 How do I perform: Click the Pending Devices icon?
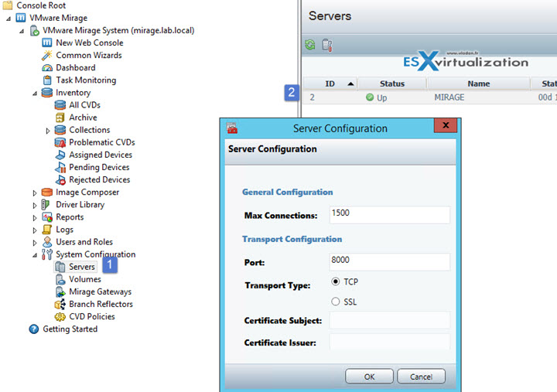point(60,167)
